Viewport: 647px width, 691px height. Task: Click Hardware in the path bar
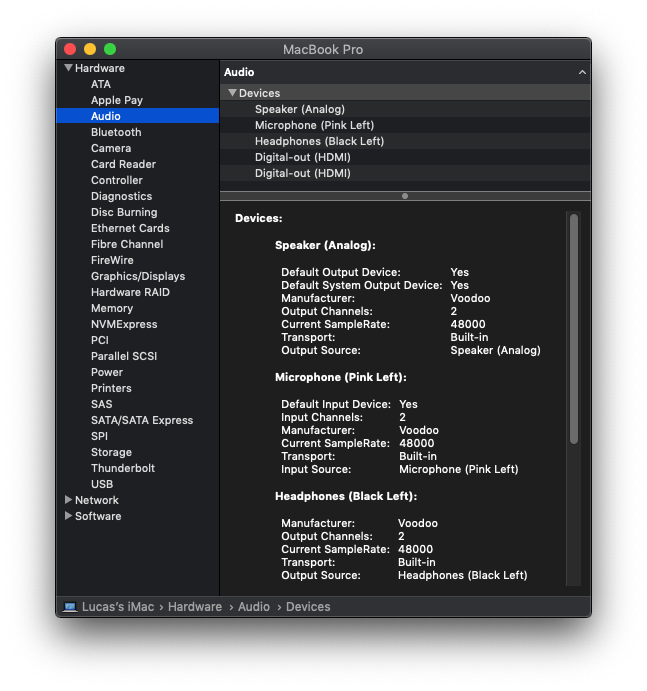click(x=195, y=607)
